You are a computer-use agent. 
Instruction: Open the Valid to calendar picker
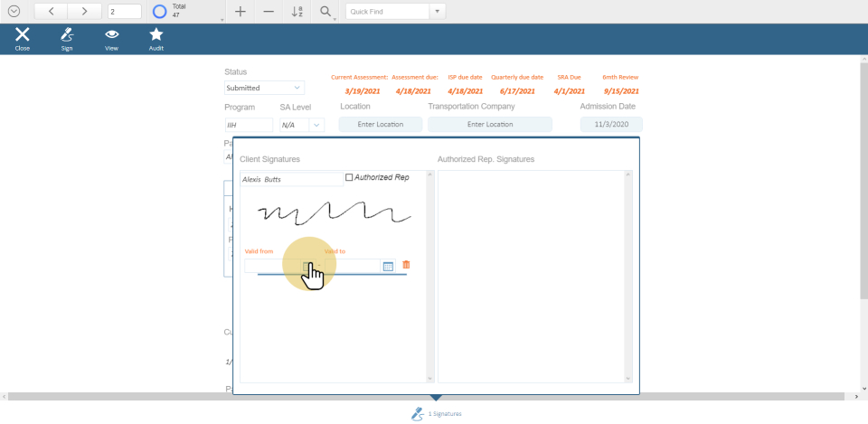[388, 266]
